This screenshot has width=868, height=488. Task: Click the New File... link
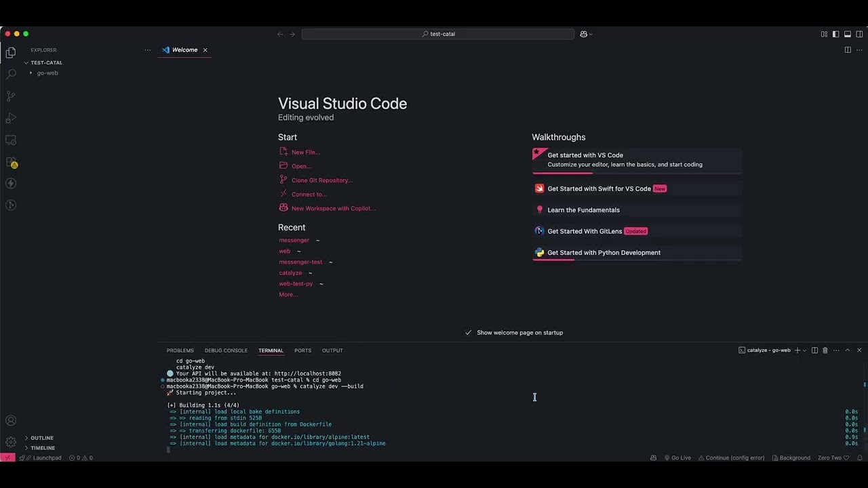[x=306, y=152]
